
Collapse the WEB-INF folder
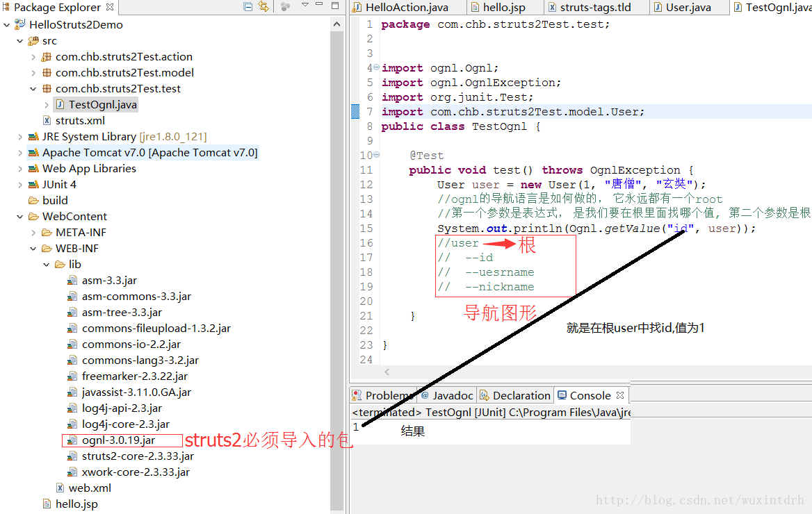(x=33, y=249)
